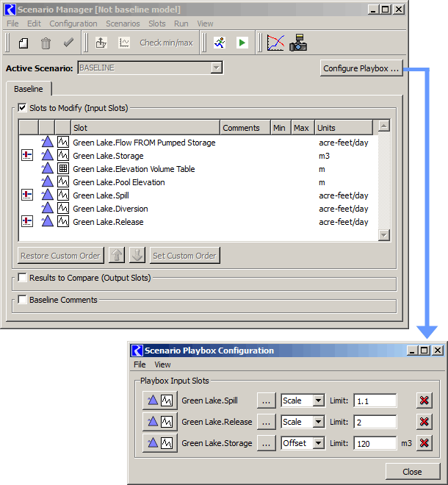Click the Check min/max button

click(166, 43)
